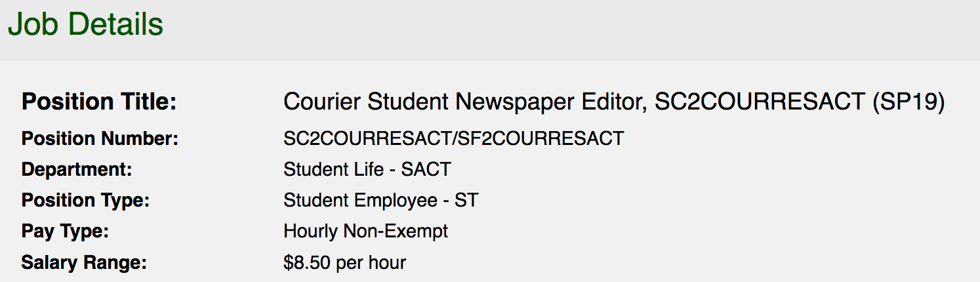
Task: Click the Student Life - SACT value
Action: pos(367,169)
